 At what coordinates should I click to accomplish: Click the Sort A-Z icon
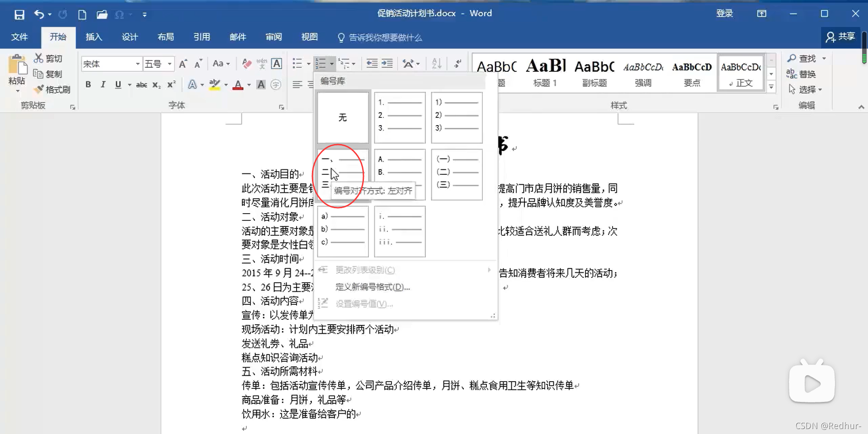pyautogui.click(x=435, y=63)
